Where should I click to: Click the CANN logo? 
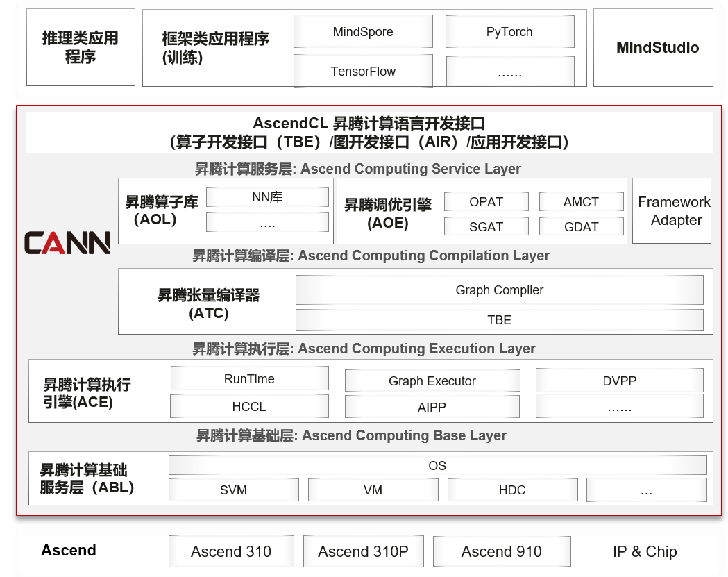point(67,242)
